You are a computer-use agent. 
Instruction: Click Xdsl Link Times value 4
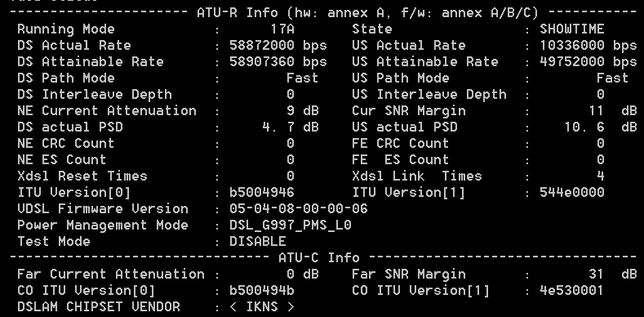(601, 176)
